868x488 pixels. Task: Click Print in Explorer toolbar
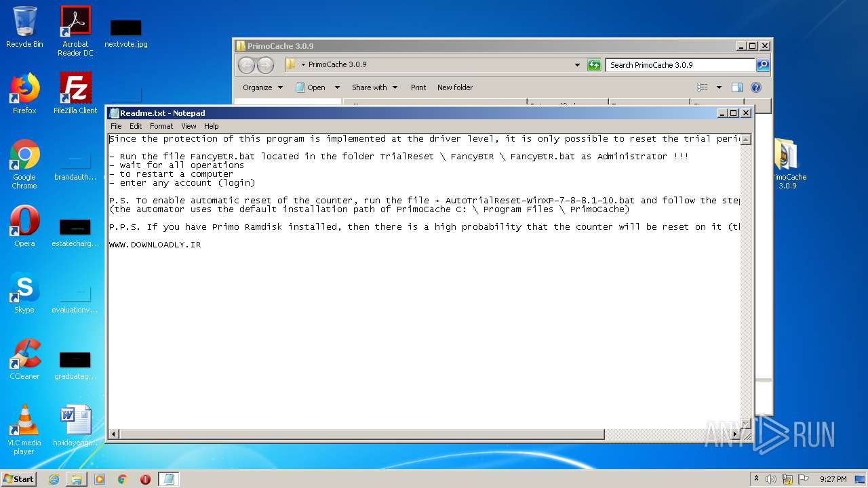(418, 87)
